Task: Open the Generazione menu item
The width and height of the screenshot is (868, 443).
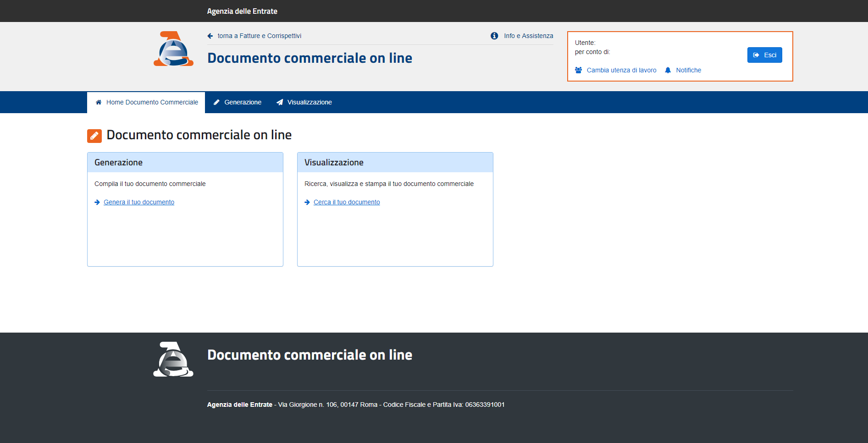Action: click(237, 102)
